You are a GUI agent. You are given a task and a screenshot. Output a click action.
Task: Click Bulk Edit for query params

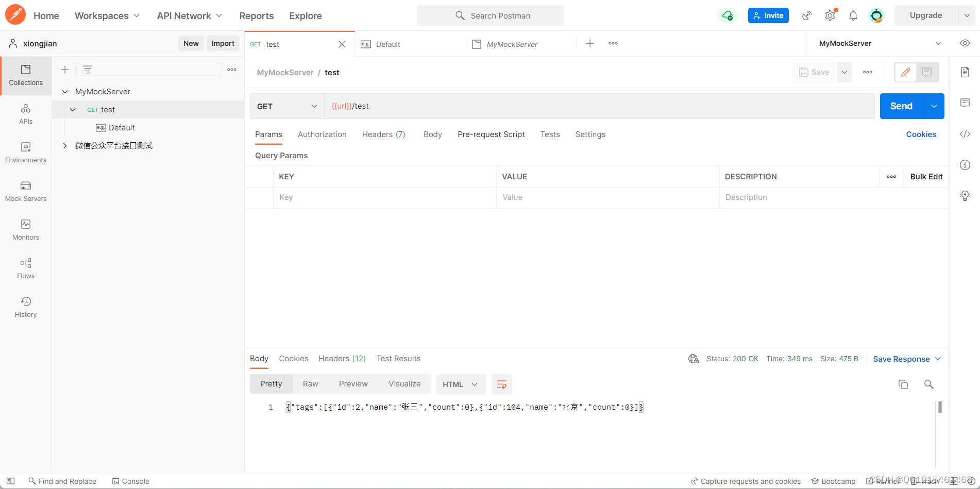926,177
